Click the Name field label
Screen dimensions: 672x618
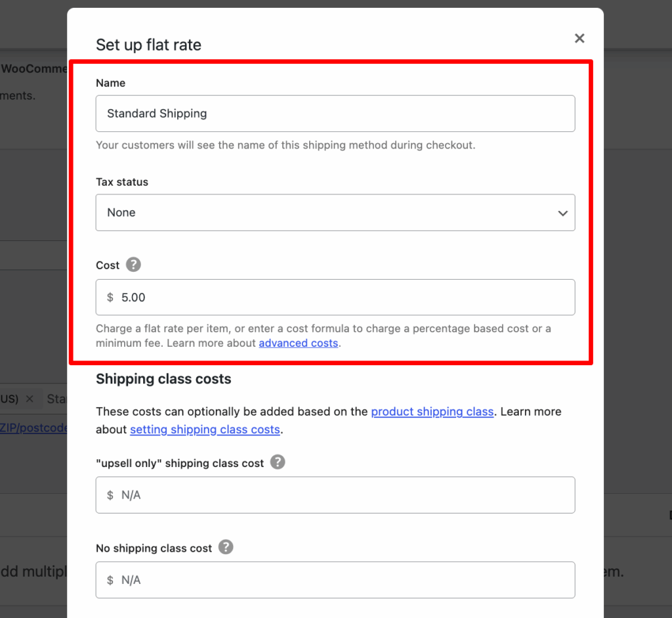pyautogui.click(x=110, y=83)
